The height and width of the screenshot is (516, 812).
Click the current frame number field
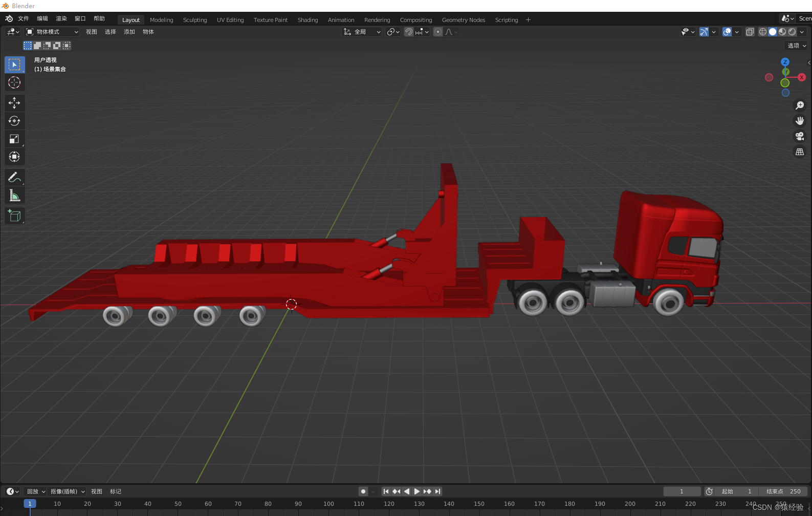pos(682,491)
